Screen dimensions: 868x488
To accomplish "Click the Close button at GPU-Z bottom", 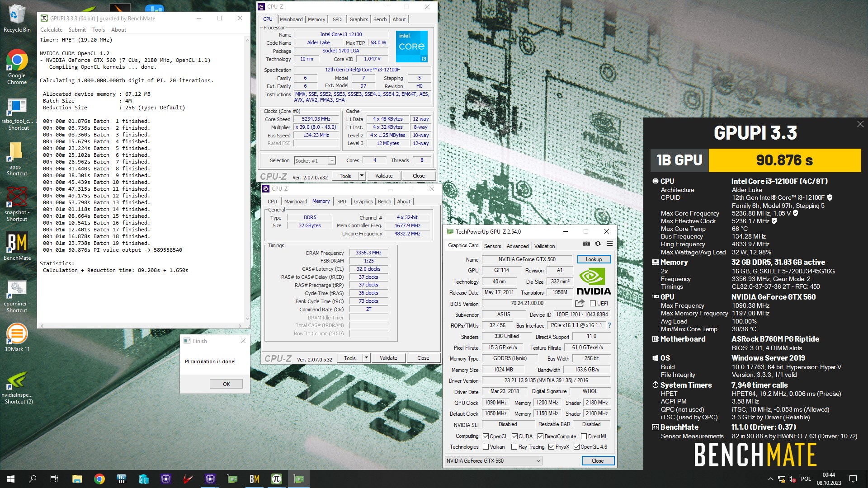I will click(x=598, y=461).
